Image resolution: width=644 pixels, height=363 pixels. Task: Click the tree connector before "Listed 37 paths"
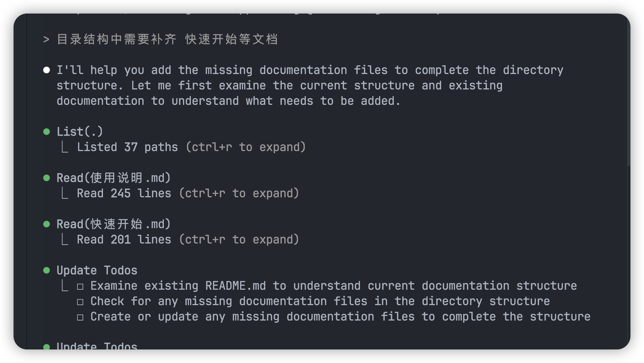click(x=65, y=147)
